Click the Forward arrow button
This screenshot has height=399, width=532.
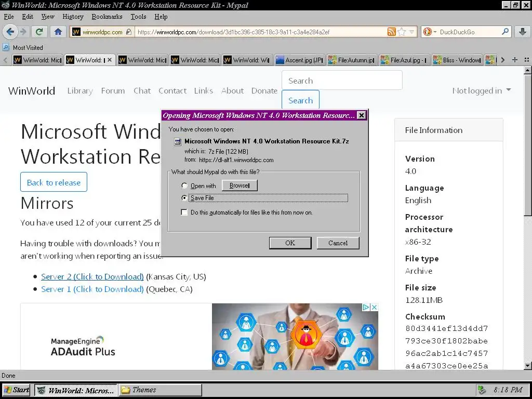23,32
